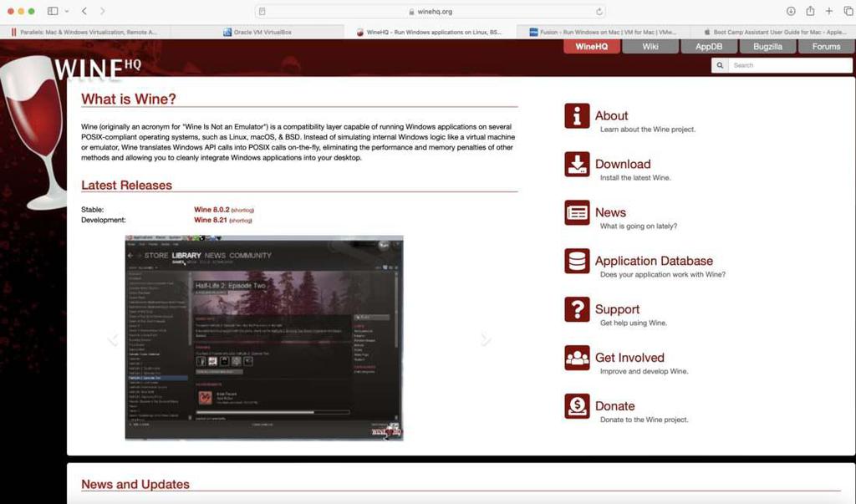
Task: Open the Safari sidebar toggle icon
Action: [x=53, y=11]
